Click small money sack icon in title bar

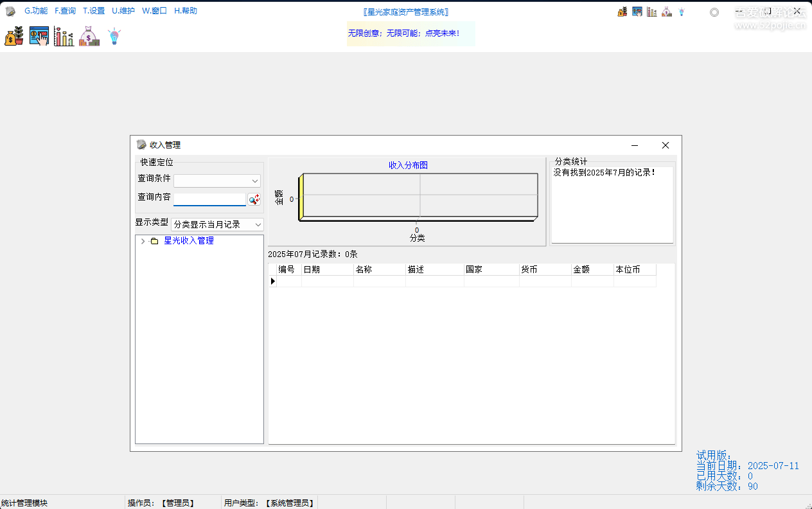pyautogui.click(x=667, y=12)
